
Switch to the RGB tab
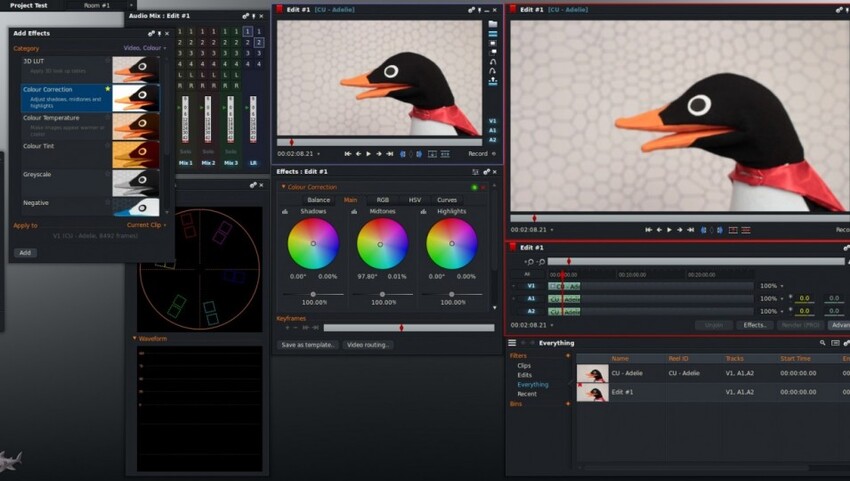click(x=383, y=200)
